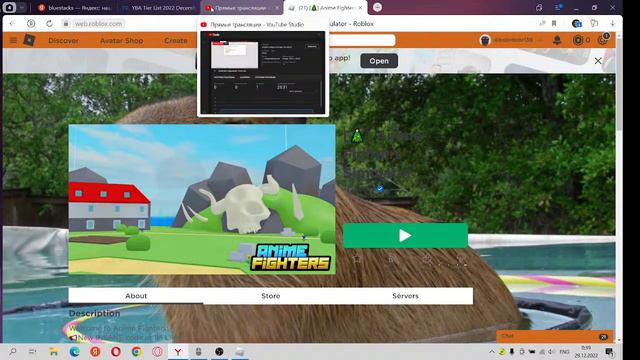This screenshot has width=640, height=360.
Task: Close the YouTube Studio browser tab
Action: point(277,8)
